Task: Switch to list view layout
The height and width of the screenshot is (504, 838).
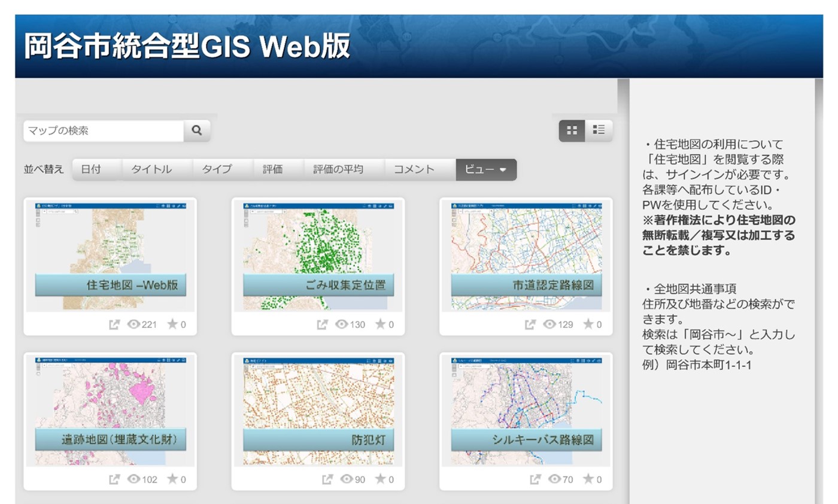Action: click(598, 130)
